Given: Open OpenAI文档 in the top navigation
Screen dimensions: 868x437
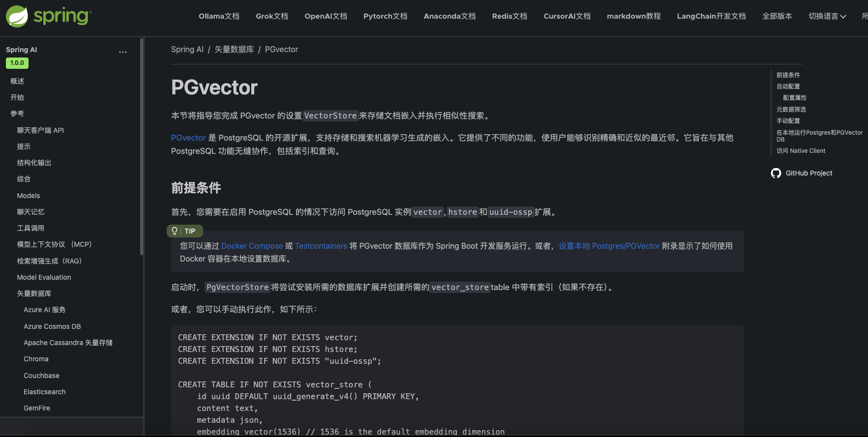Looking at the screenshot, I should click(x=326, y=16).
